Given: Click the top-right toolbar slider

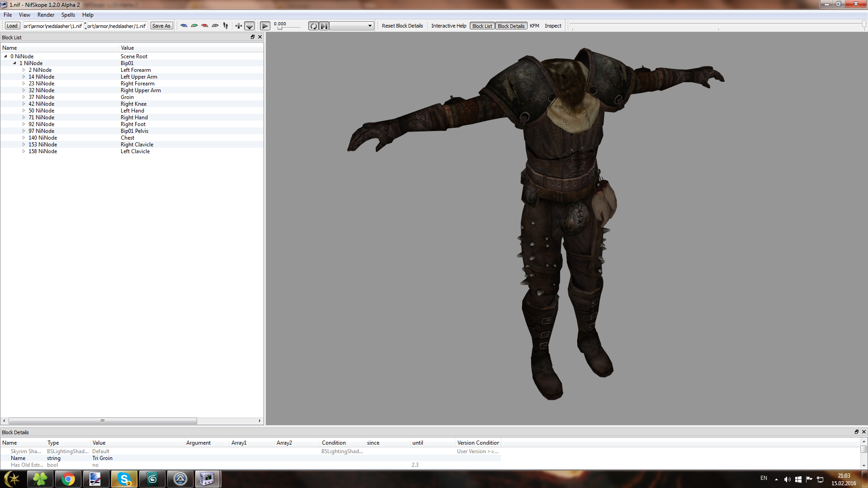Looking at the screenshot, I should [718, 26].
